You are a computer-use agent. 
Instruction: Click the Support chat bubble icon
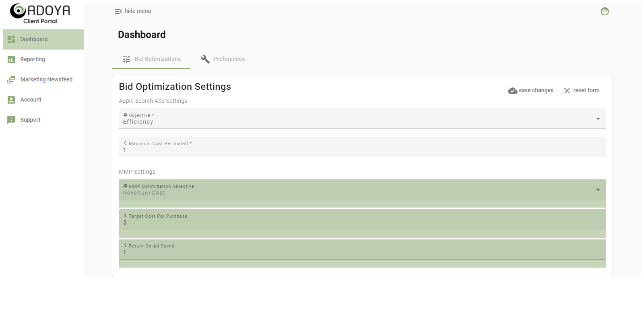pos(11,120)
